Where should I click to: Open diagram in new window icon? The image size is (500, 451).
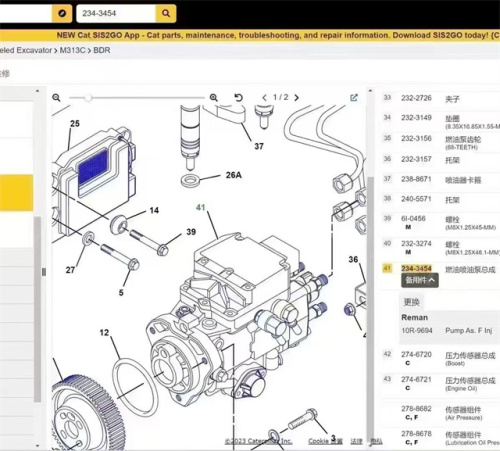[x=354, y=97]
